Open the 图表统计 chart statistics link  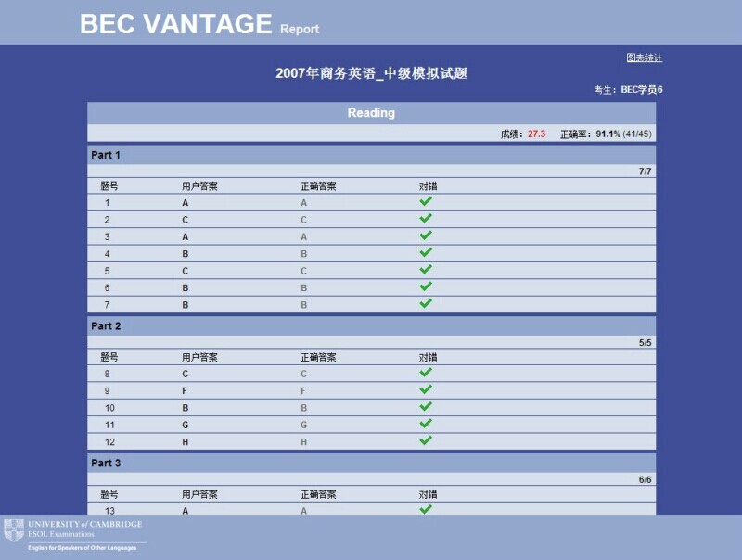[644, 57]
